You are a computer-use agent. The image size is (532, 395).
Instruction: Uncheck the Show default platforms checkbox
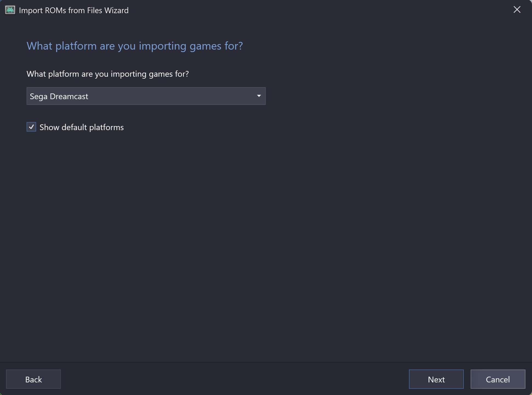click(x=31, y=127)
